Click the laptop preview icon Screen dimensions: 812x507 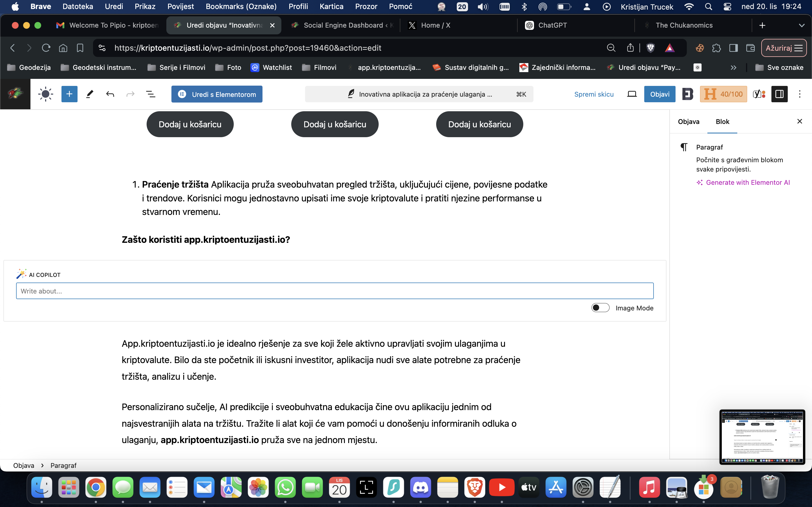coord(632,94)
